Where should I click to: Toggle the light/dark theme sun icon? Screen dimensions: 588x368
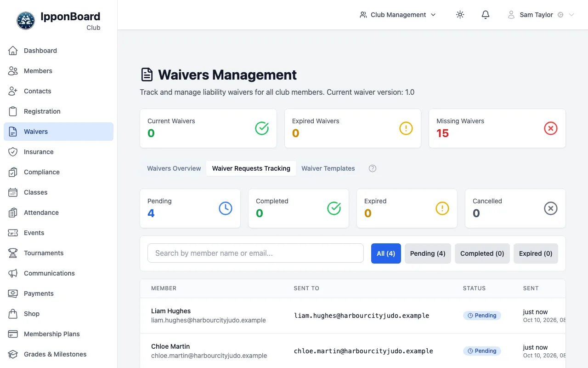click(x=460, y=15)
